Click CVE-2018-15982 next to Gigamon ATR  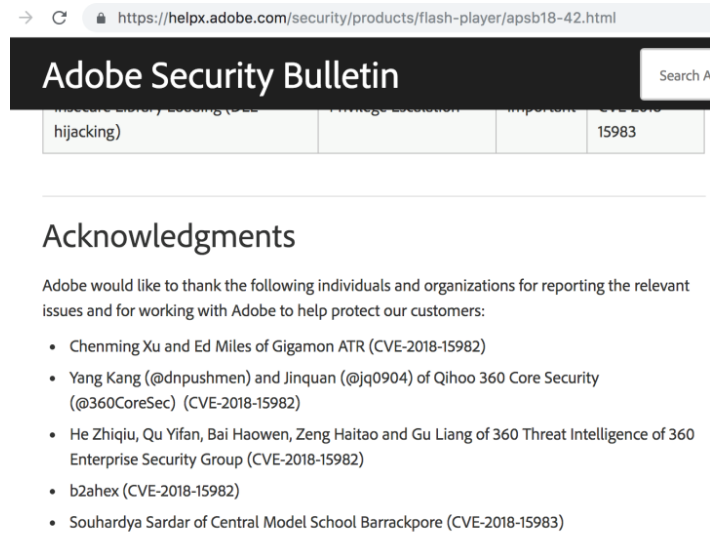point(427,346)
